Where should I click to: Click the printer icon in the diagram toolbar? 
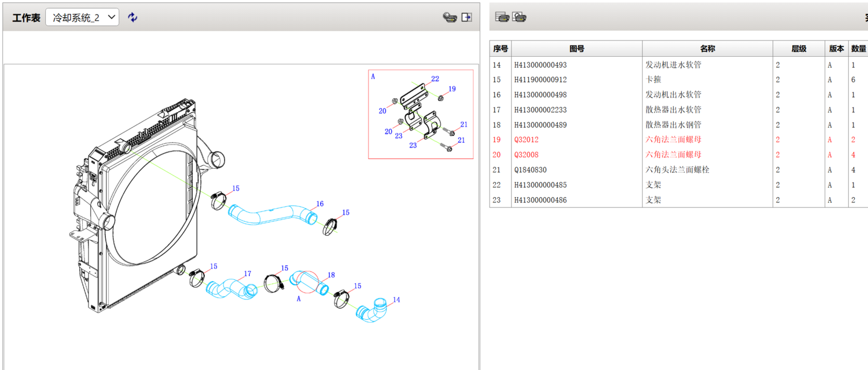pyautogui.click(x=450, y=17)
